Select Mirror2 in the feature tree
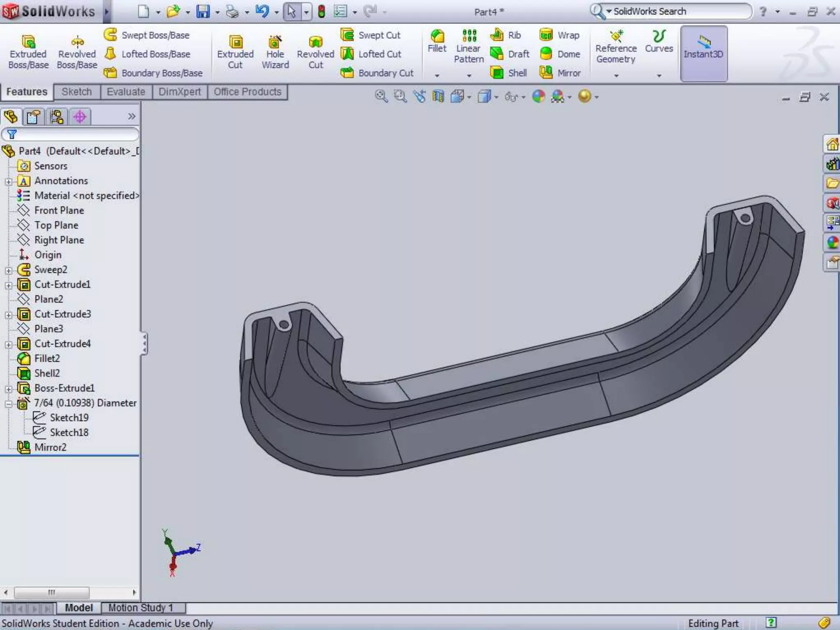Viewport: 840px width, 630px height. (x=50, y=447)
